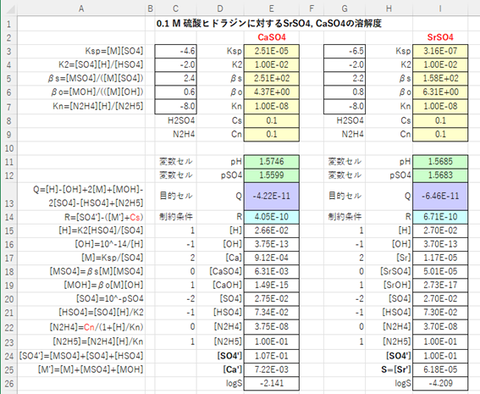The width and height of the screenshot is (480, 394).
Task: Select the SrSO4 Ksp value 3.16E-07
Action: tap(440, 51)
